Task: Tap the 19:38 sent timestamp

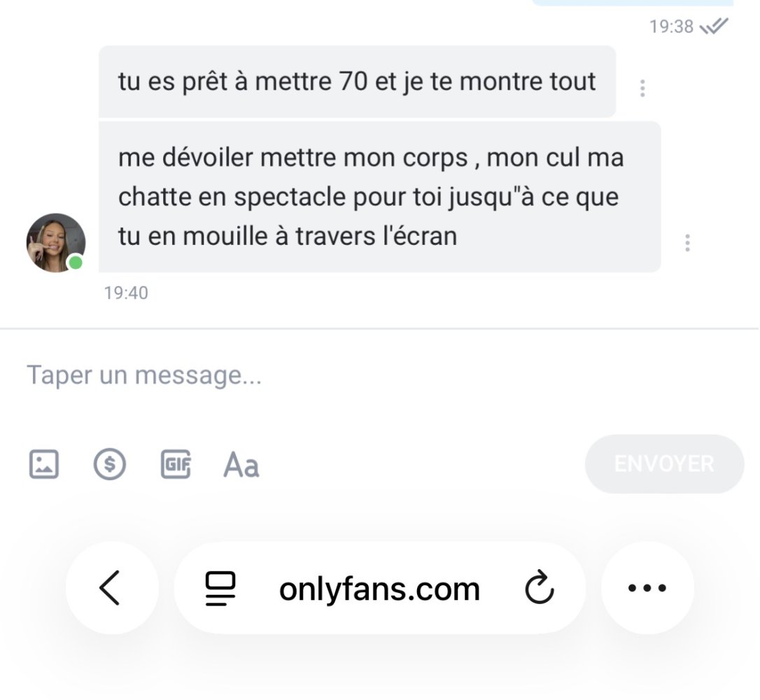Action: click(x=671, y=27)
